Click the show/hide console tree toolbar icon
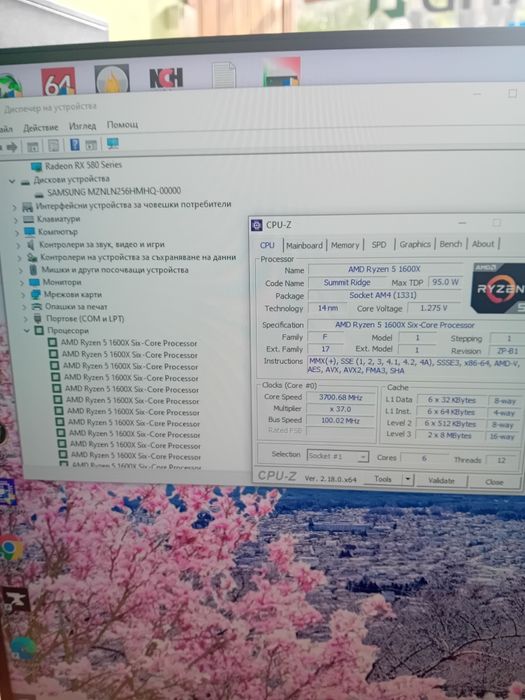The image size is (525, 700). click(x=33, y=146)
